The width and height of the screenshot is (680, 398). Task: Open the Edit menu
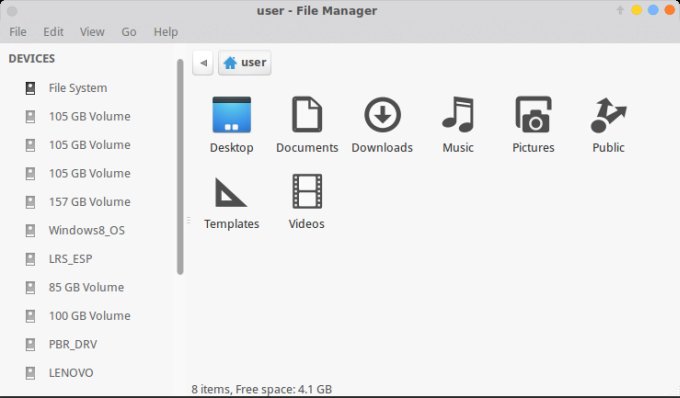[x=53, y=32]
